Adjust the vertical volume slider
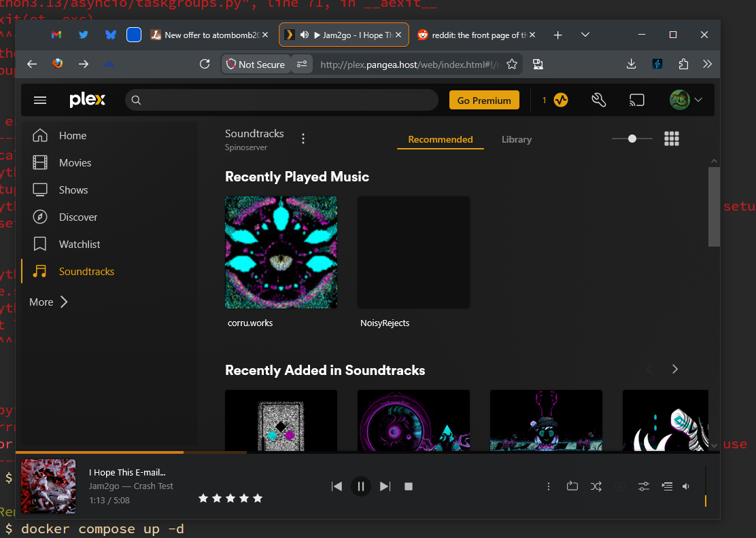The height and width of the screenshot is (538, 756). [x=706, y=486]
